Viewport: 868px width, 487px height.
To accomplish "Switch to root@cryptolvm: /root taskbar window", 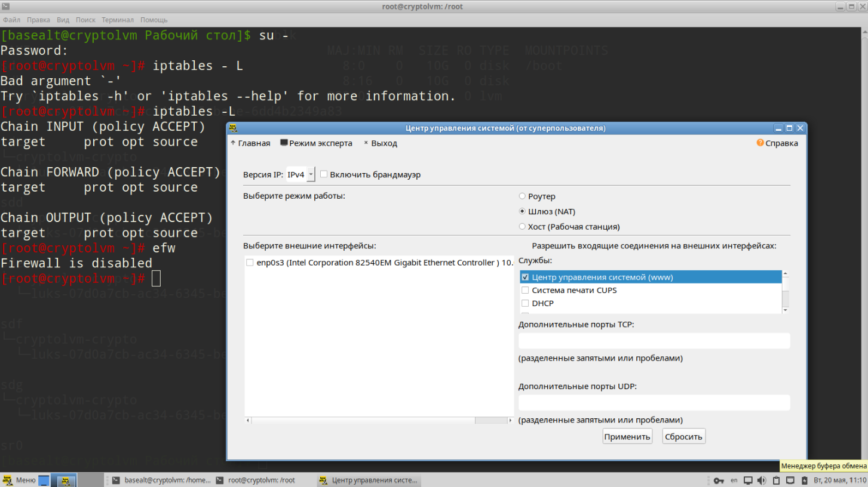I will tap(262, 480).
